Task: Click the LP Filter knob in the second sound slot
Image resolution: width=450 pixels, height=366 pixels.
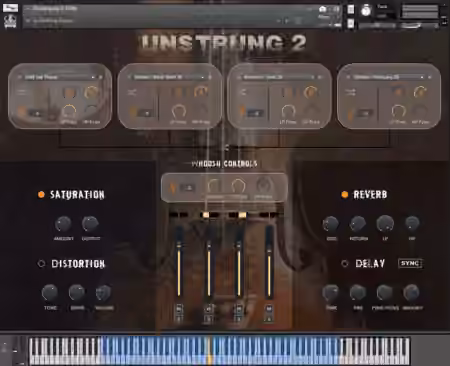Action: 179,111
